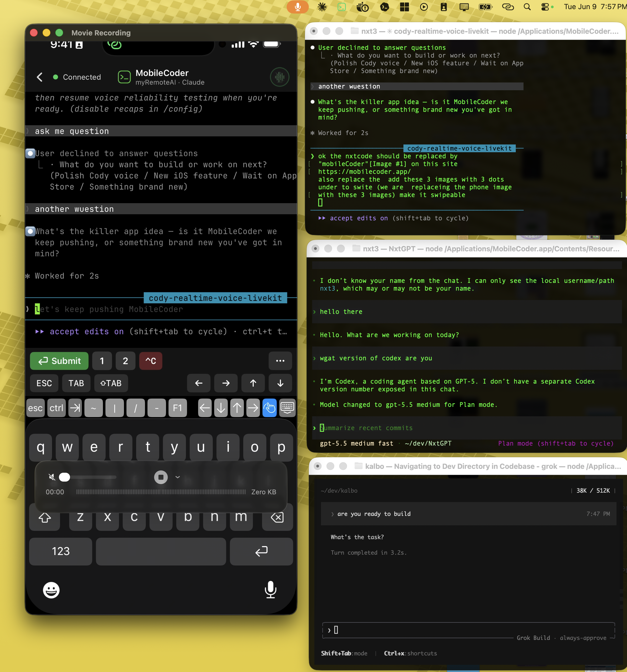The height and width of the screenshot is (672, 627).
Task: Click the muted speaker icon in recorder
Action: [x=52, y=477]
